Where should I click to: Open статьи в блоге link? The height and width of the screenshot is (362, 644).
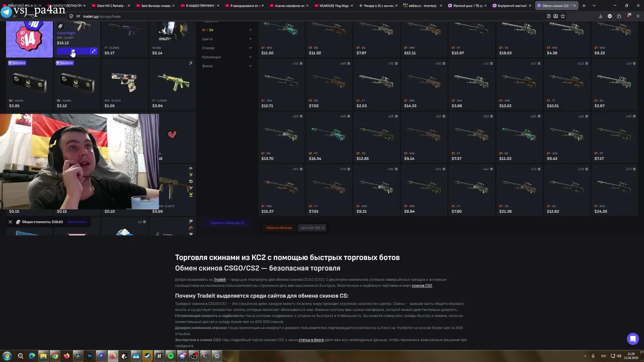click(x=311, y=340)
